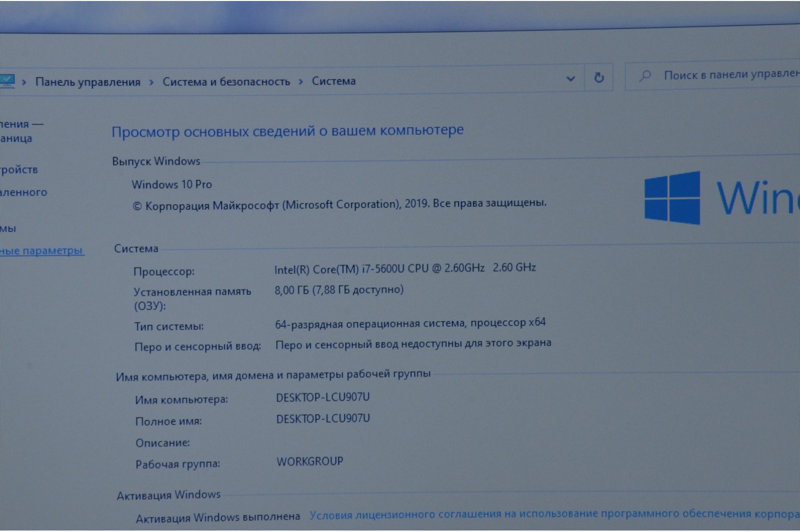Open the Условия лицензионного соглашения link
Viewport: 800px width, 532px height.
pyautogui.click(x=552, y=514)
